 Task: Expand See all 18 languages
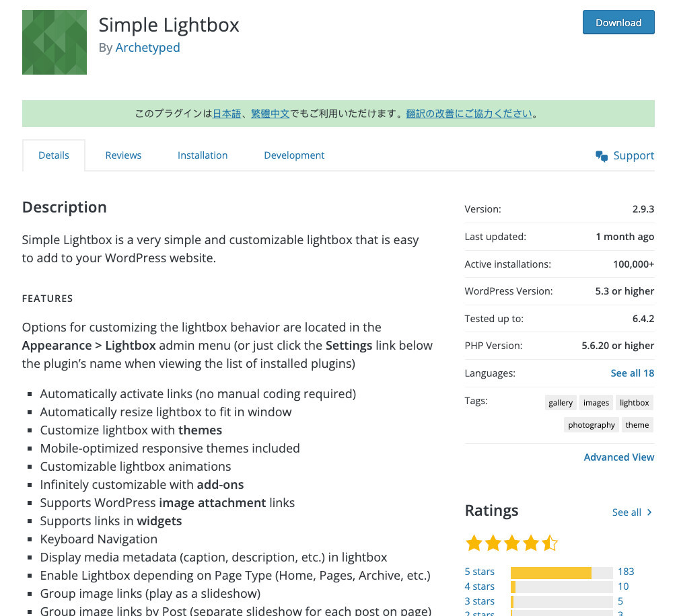tap(633, 373)
